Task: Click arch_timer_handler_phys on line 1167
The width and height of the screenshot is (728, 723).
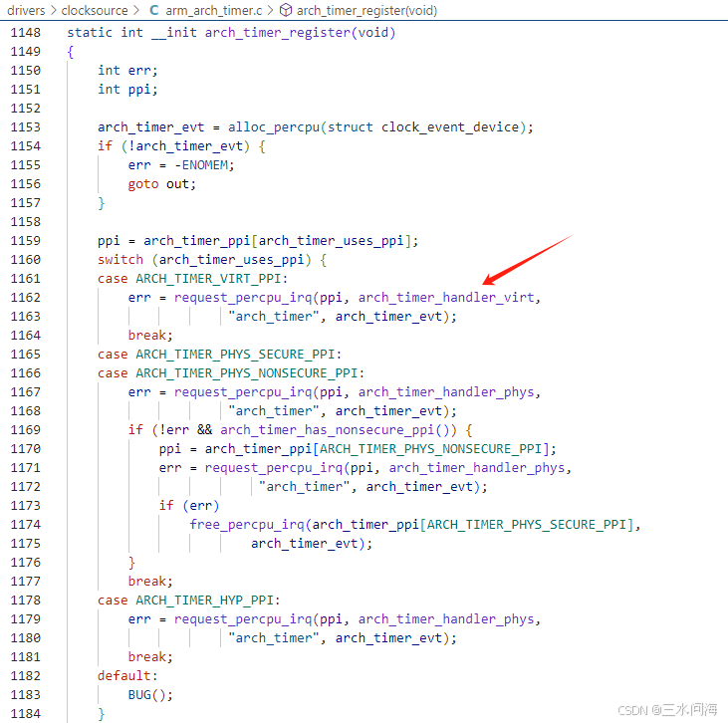Action: coord(446,392)
